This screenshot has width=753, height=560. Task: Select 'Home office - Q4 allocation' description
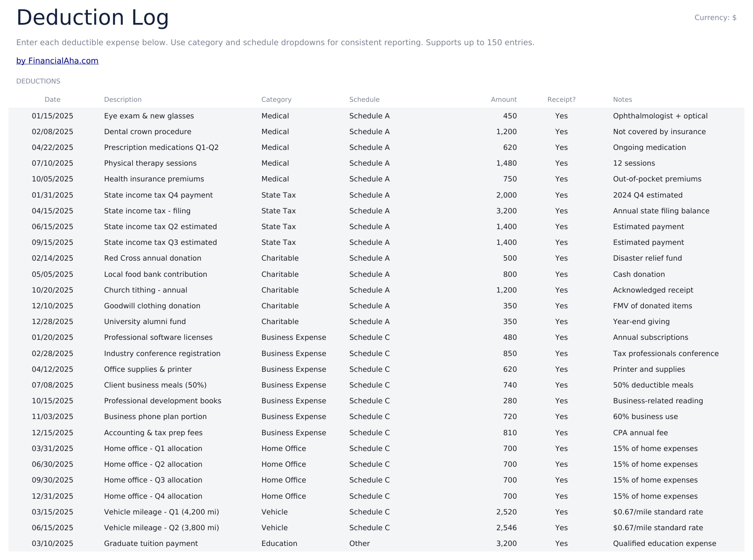(x=153, y=496)
